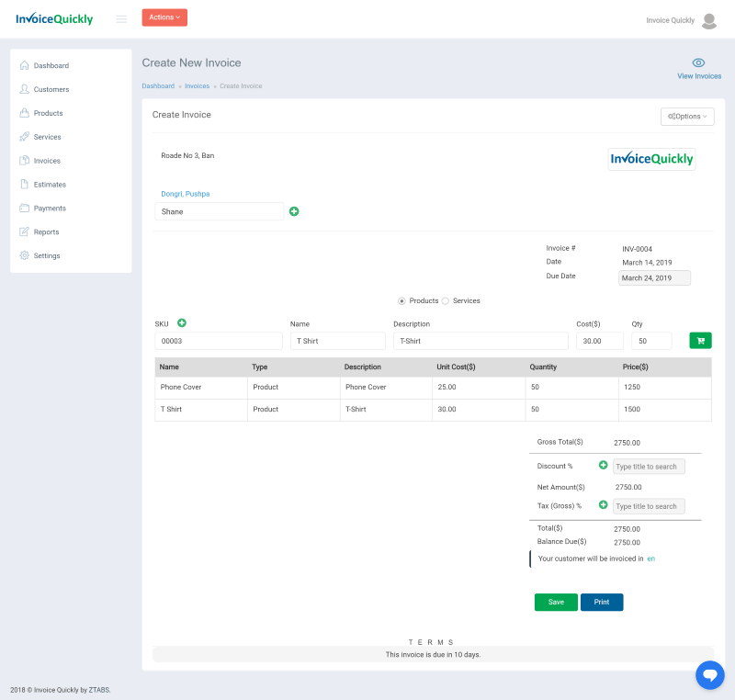Open the Actions dropdown

pyautogui.click(x=164, y=17)
